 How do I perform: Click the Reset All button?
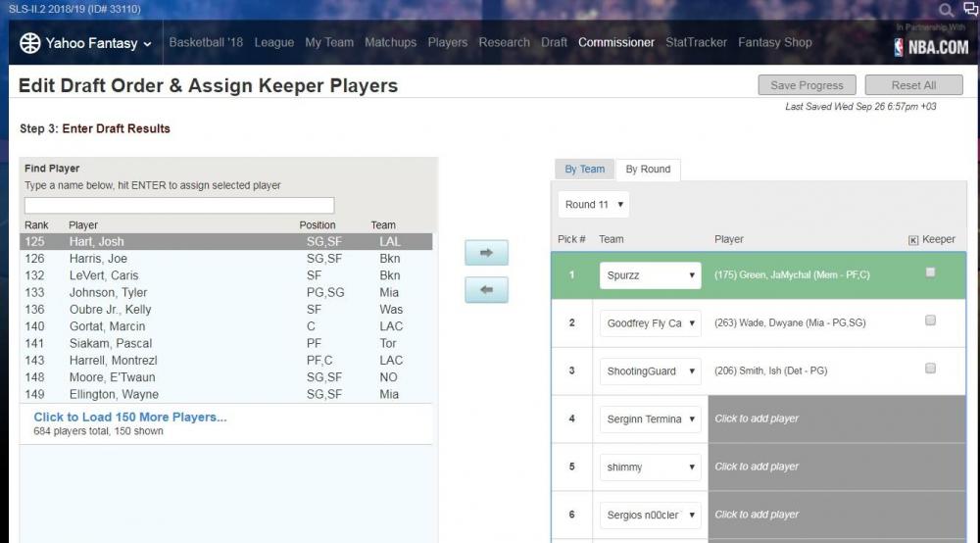coord(913,85)
